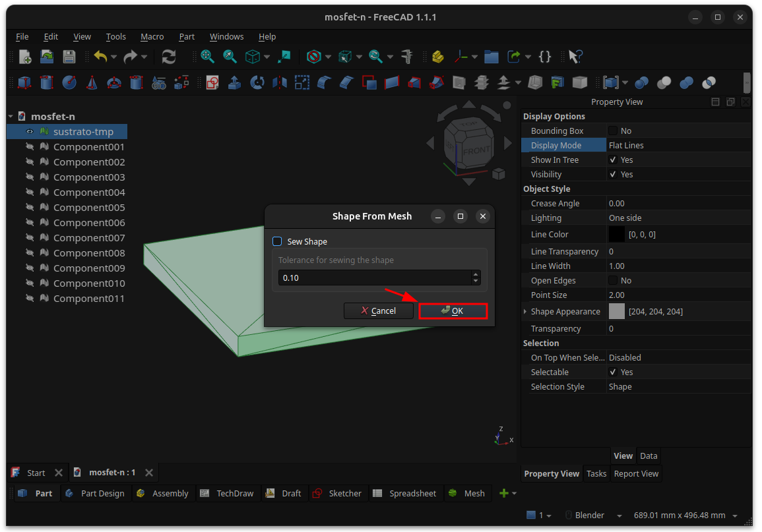The width and height of the screenshot is (762, 532).
Task: Click the FRONT face of navigation cube
Action: point(476,151)
